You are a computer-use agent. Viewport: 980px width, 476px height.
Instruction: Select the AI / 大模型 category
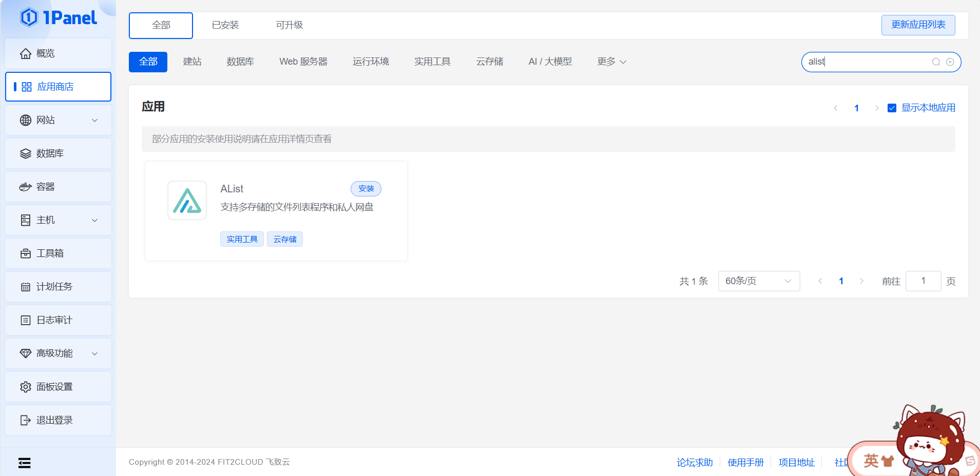pyautogui.click(x=550, y=62)
